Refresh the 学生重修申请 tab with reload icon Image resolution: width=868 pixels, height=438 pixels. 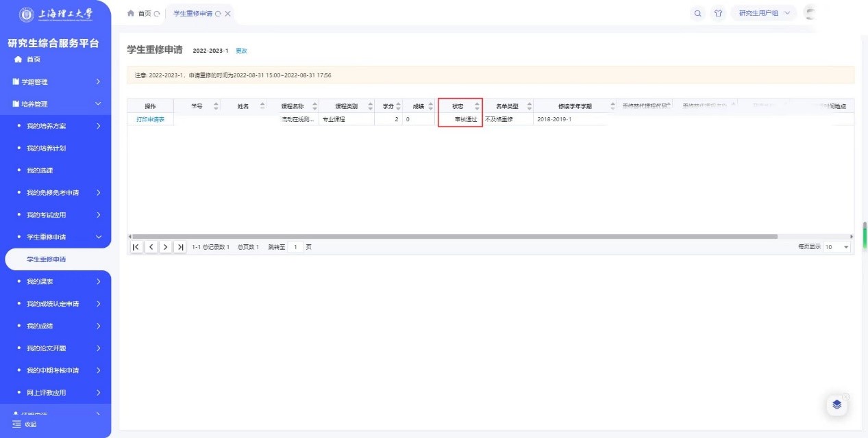coord(218,14)
